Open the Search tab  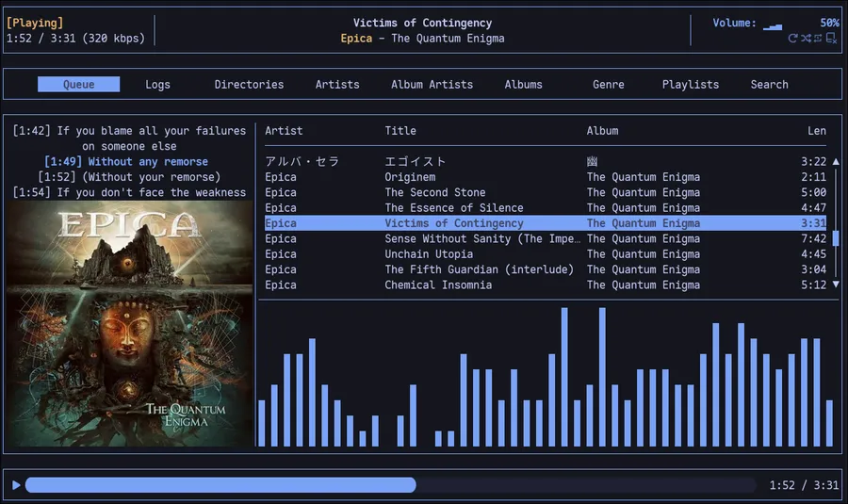click(769, 85)
